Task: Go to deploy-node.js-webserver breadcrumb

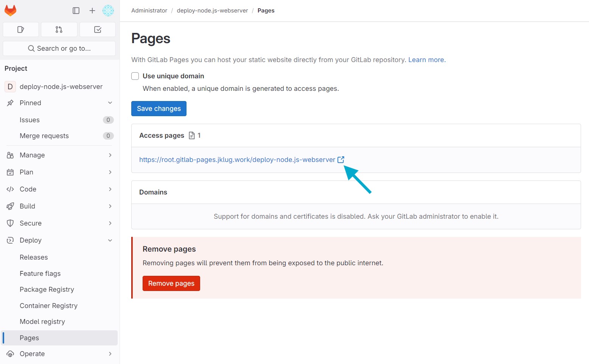Action: coord(212,11)
